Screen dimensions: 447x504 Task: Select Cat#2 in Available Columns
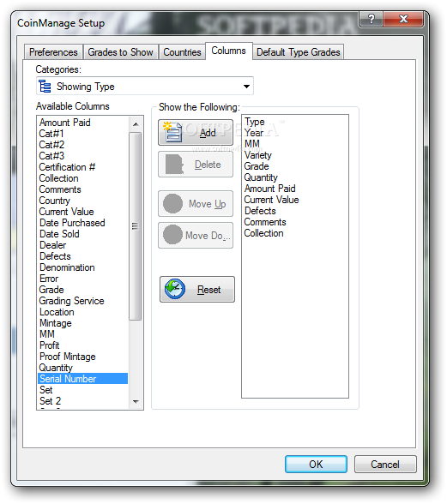83,145
